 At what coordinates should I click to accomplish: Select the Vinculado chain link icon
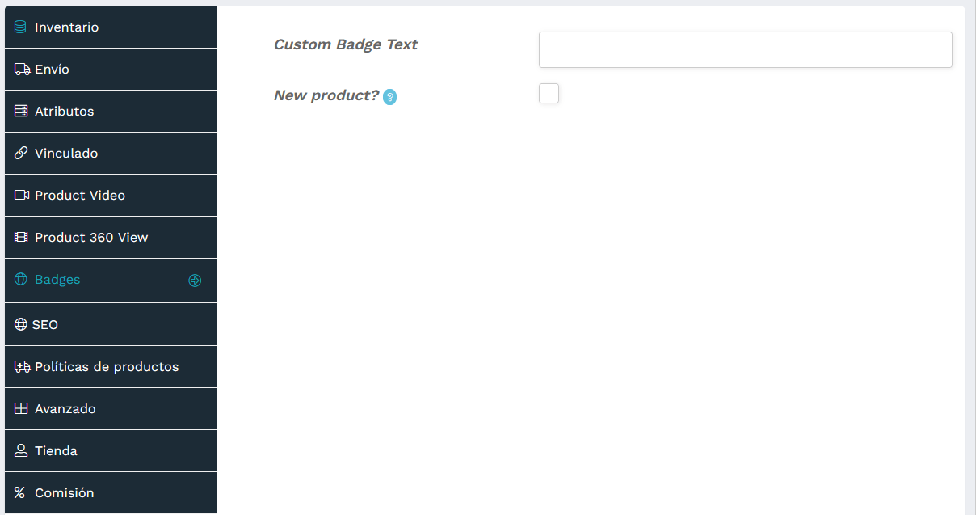20,153
